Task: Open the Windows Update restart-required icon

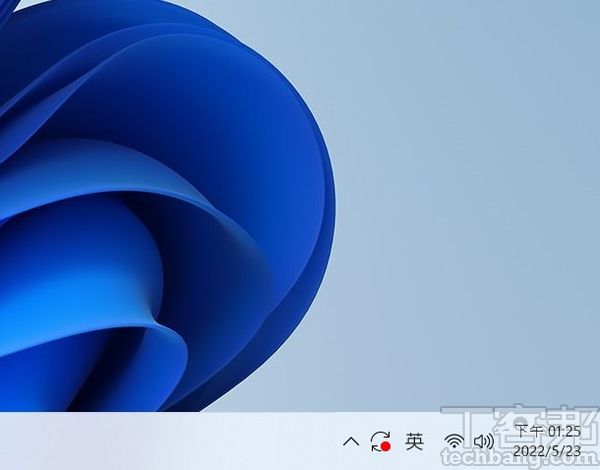Action: click(379, 441)
